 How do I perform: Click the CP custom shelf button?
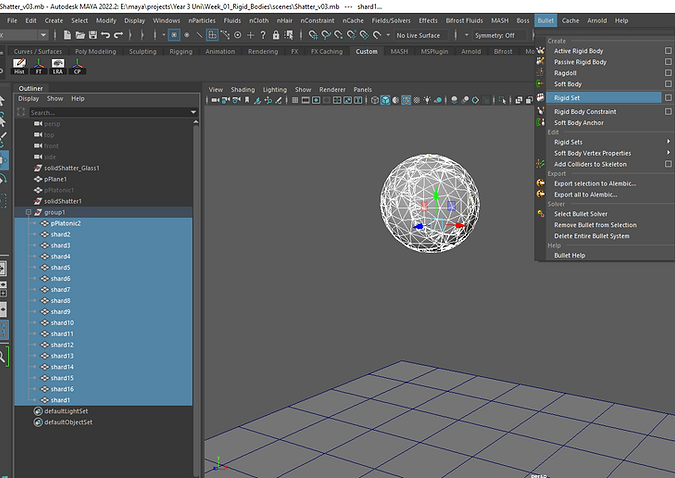tap(77, 66)
